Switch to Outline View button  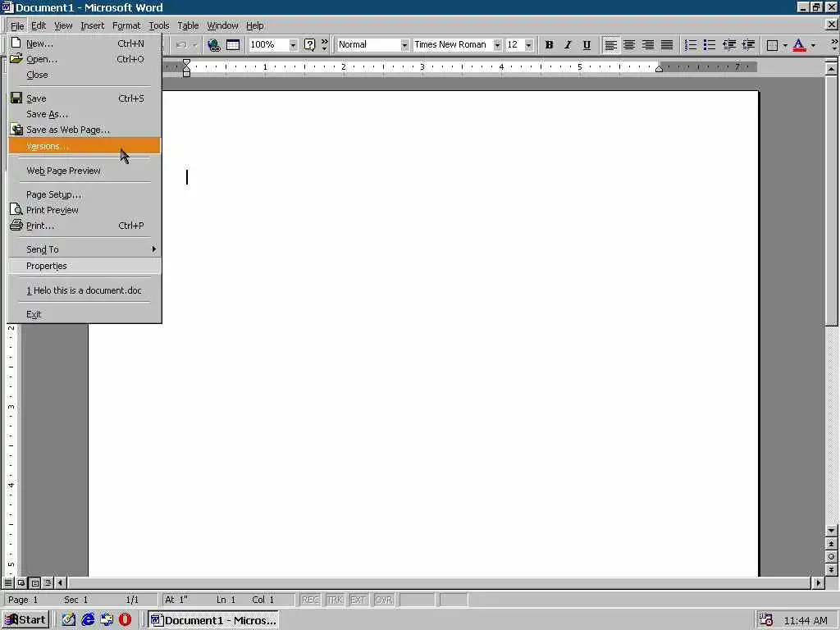(48, 582)
